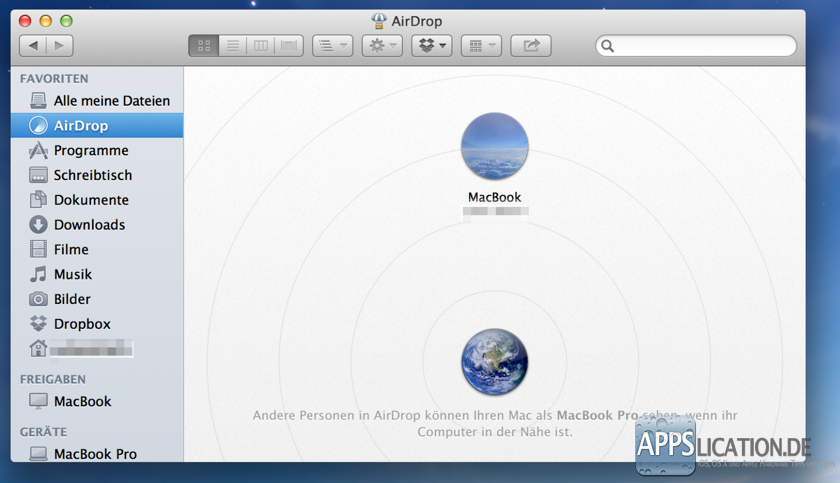Click the Dropbox box icon in sidebar
The width and height of the screenshot is (840, 483).
(x=38, y=323)
